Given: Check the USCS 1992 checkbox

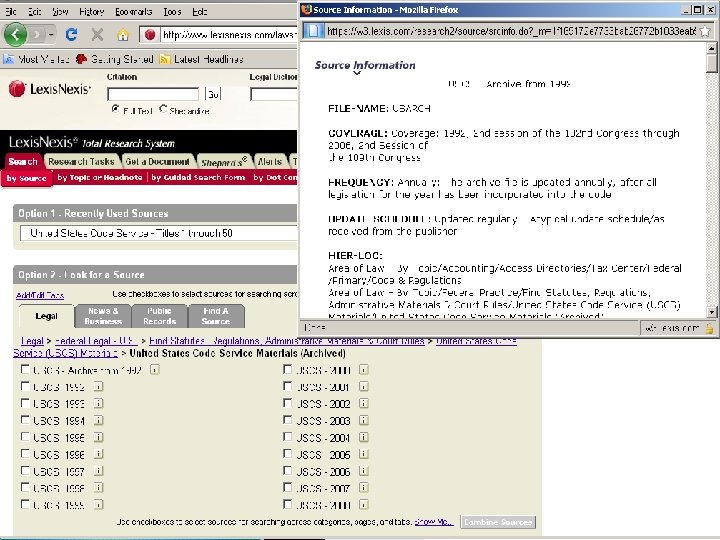Looking at the screenshot, I should [x=25, y=386].
